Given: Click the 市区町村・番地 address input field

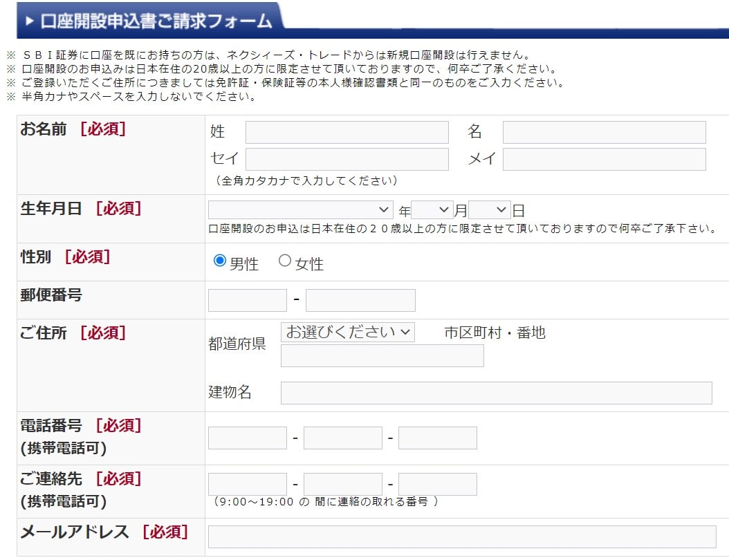Looking at the screenshot, I should pos(382,355).
